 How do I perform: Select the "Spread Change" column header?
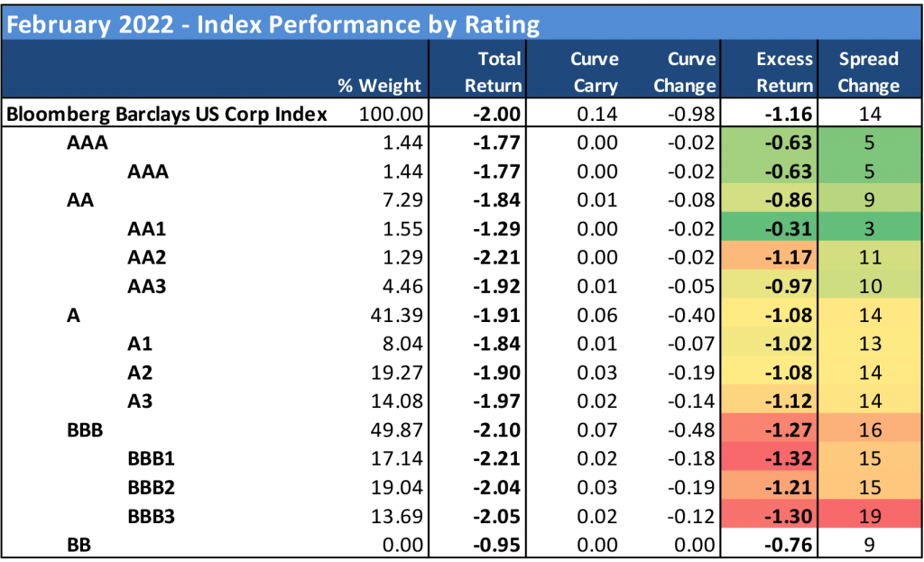[868, 72]
